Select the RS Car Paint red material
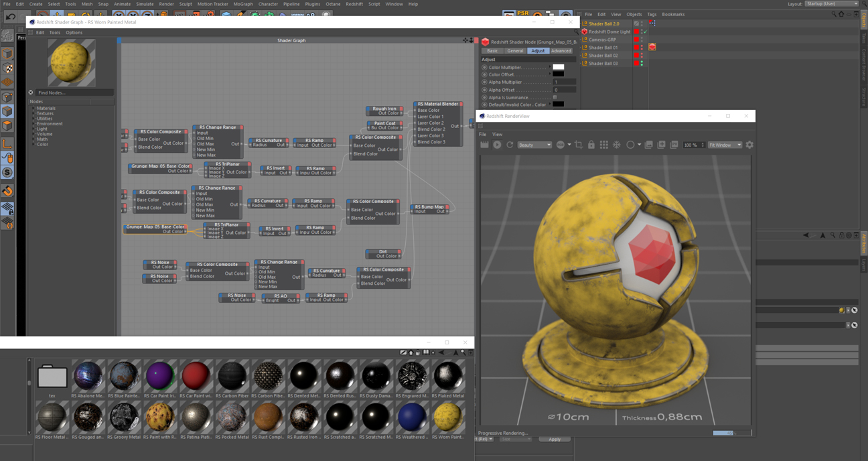The width and height of the screenshot is (868, 461). pyautogui.click(x=196, y=377)
